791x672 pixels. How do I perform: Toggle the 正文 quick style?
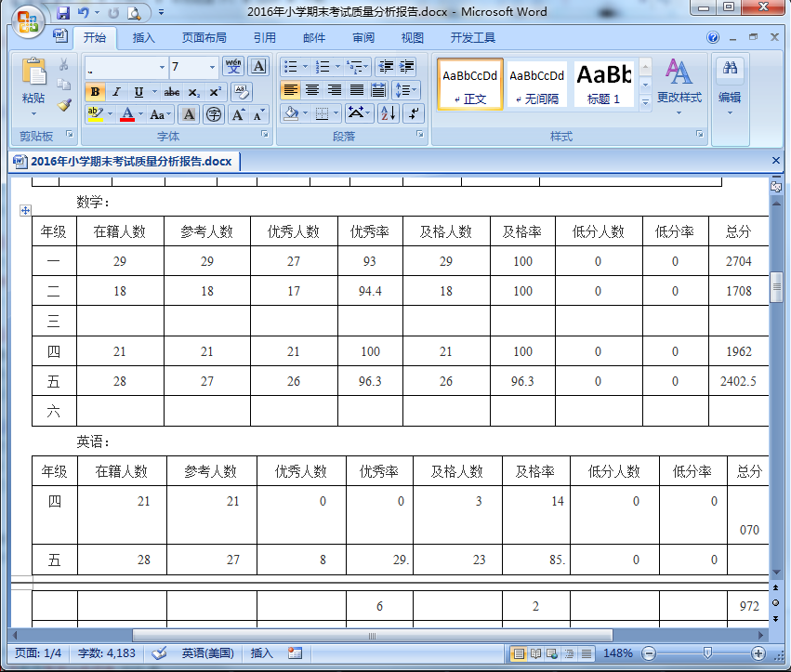pyautogui.click(x=469, y=84)
